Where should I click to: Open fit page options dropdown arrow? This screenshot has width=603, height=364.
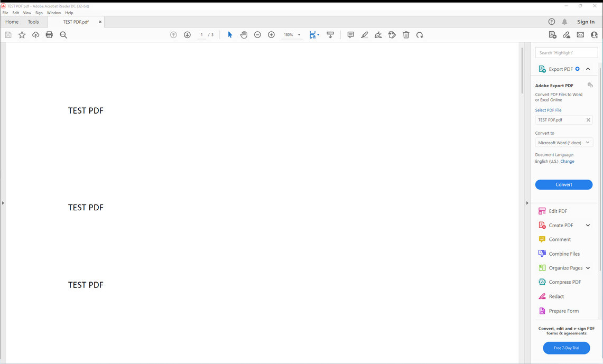(x=319, y=35)
